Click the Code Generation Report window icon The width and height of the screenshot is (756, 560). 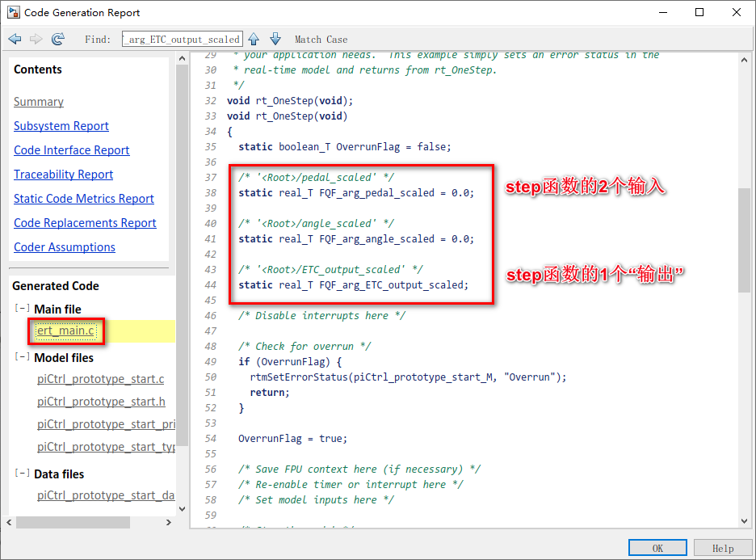click(x=14, y=12)
